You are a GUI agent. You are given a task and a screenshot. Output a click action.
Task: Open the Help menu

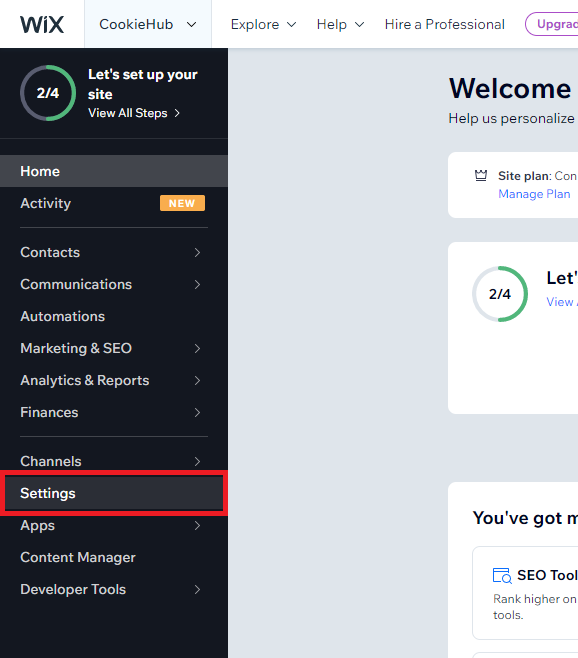(340, 24)
